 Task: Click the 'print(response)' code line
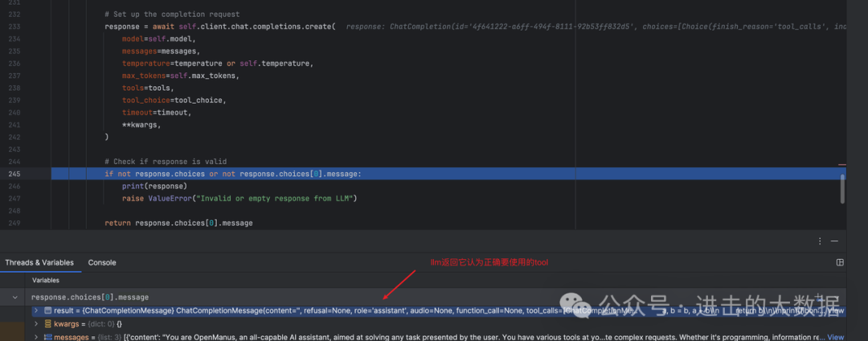pyautogui.click(x=154, y=186)
